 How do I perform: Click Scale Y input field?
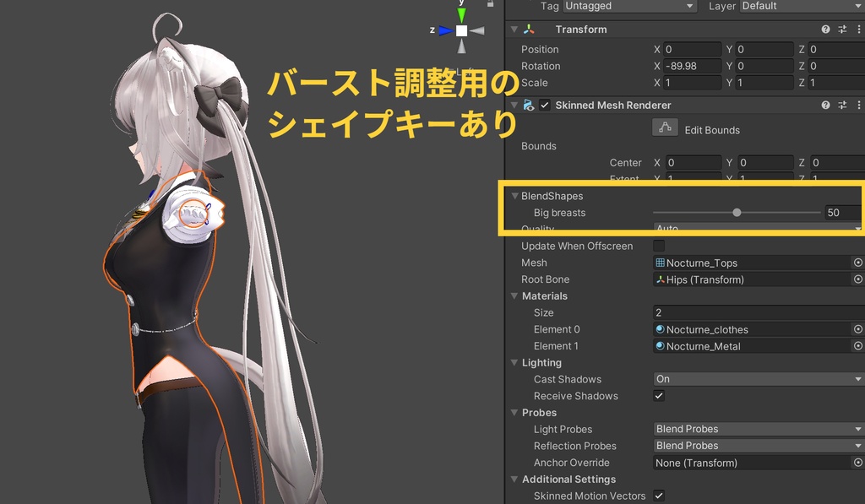tap(764, 82)
